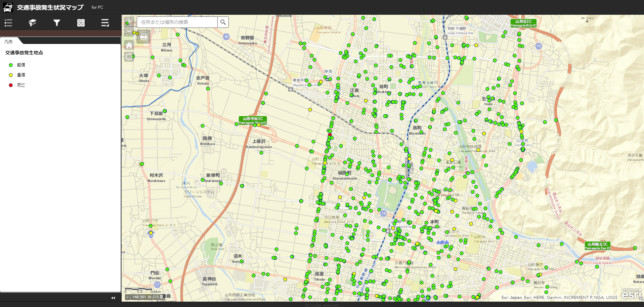Find my location on the map
The width and height of the screenshot is (644, 307).
pos(129,57)
